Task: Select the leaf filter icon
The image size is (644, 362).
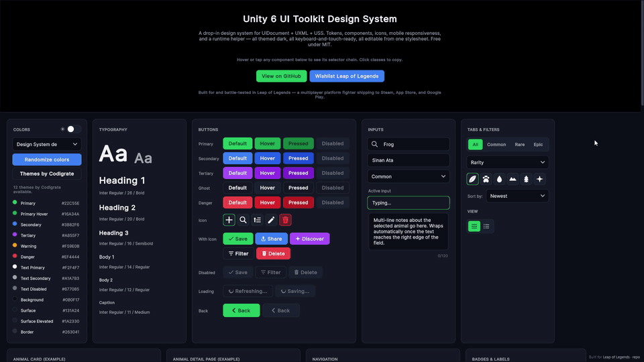Action: click(473, 179)
